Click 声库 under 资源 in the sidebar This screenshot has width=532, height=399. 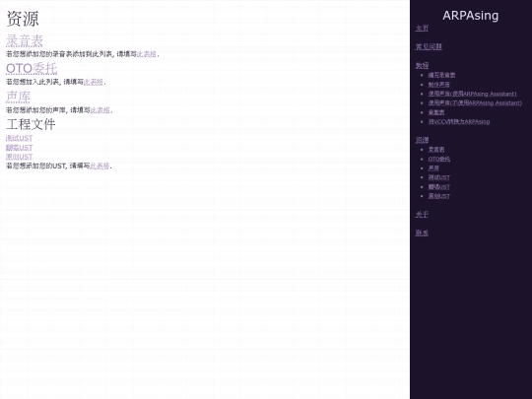pos(433,167)
